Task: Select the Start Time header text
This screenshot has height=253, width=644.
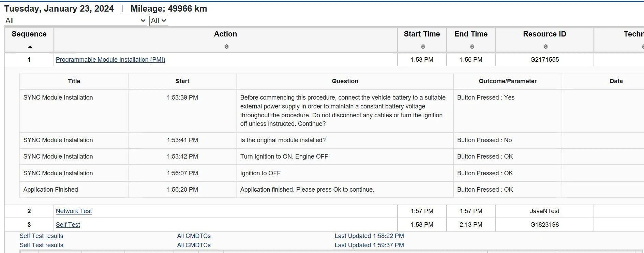Action: pos(422,34)
